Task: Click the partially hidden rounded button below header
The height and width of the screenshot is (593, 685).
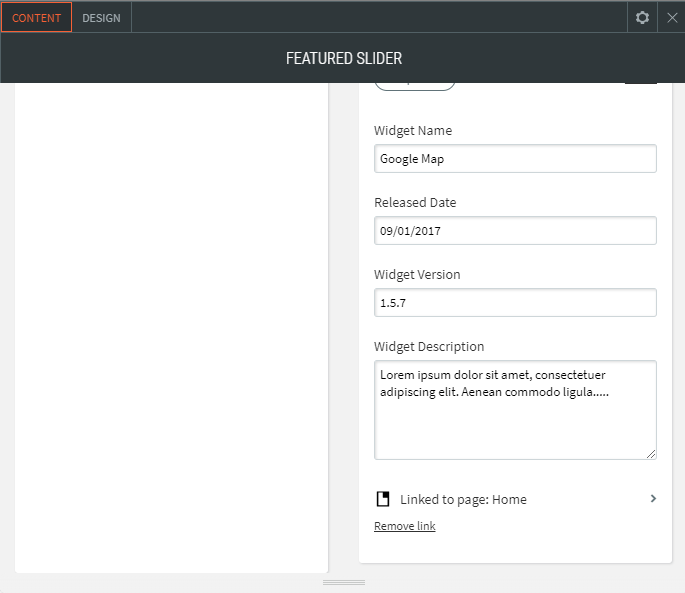Action: pyautogui.click(x=414, y=85)
